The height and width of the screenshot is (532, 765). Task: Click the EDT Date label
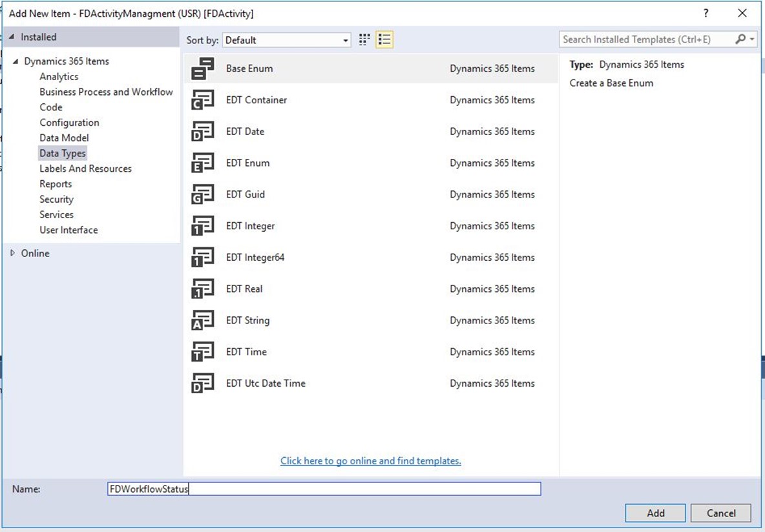(245, 132)
